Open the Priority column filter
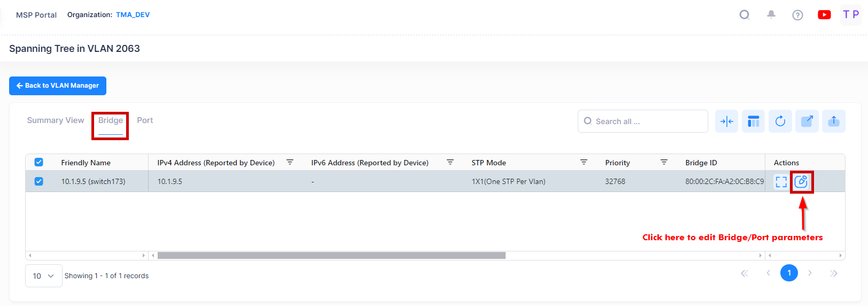This screenshot has width=868, height=306. [x=664, y=162]
